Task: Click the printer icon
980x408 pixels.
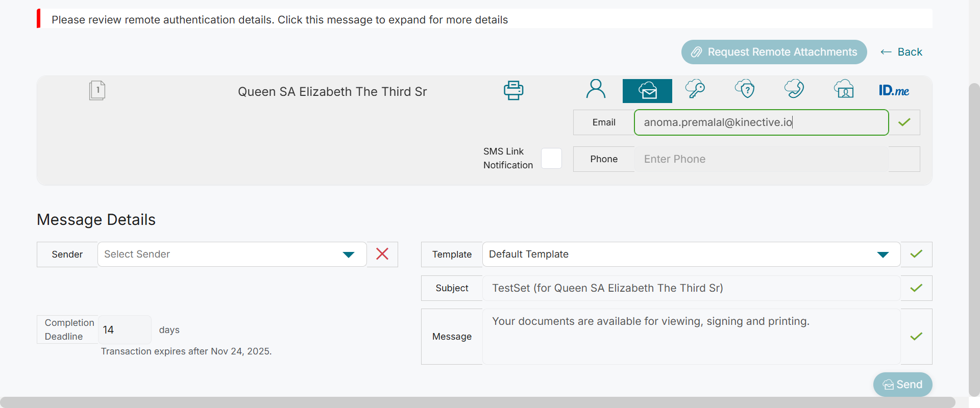Action: click(x=513, y=90)
